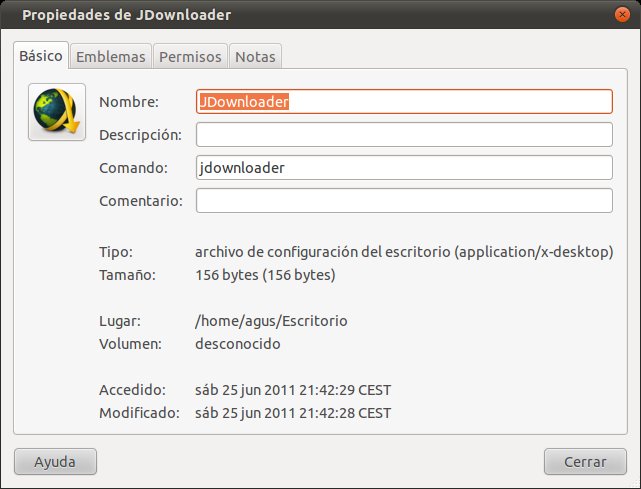This screenshot has height=489, width=641.
Task: Click the Ayuda button
Action: (55, 462)
